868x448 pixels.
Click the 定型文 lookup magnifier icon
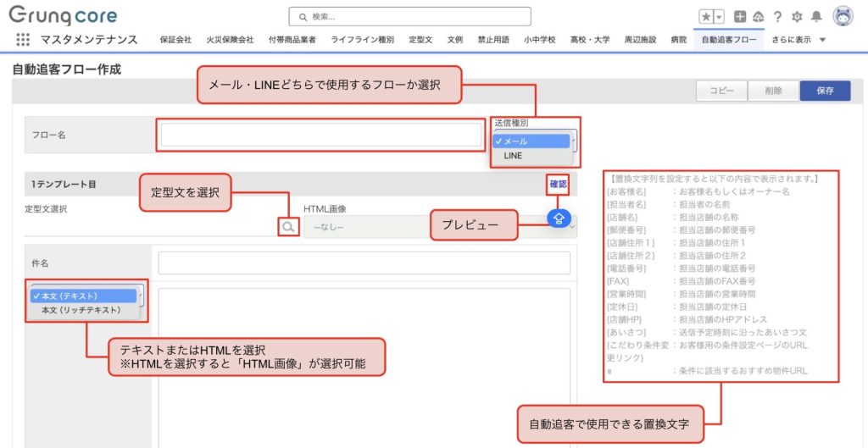[289, 226]
